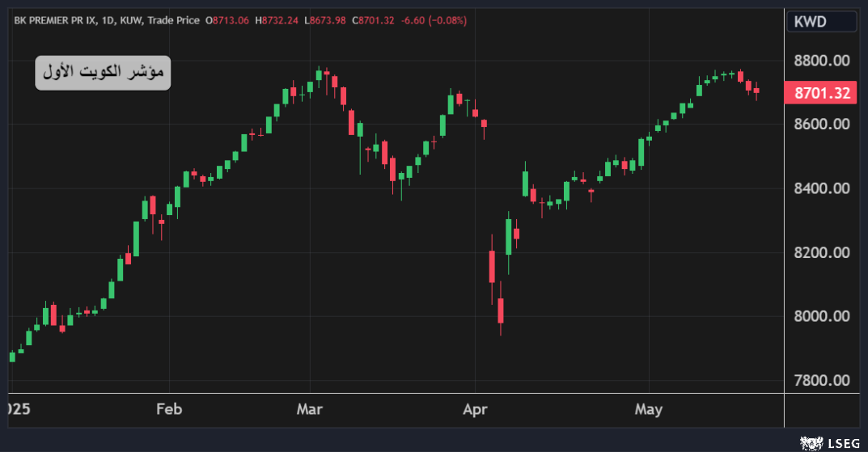Click the 8400.00 price axis label
Viewport: 868px width, 452px height.
click(821, 188)
